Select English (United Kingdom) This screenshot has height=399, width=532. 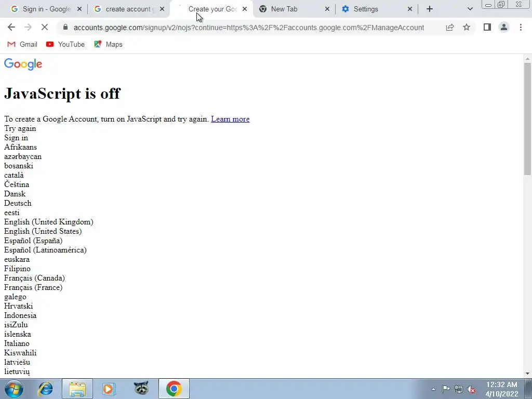pyautogui.click(x=48, y=222)
